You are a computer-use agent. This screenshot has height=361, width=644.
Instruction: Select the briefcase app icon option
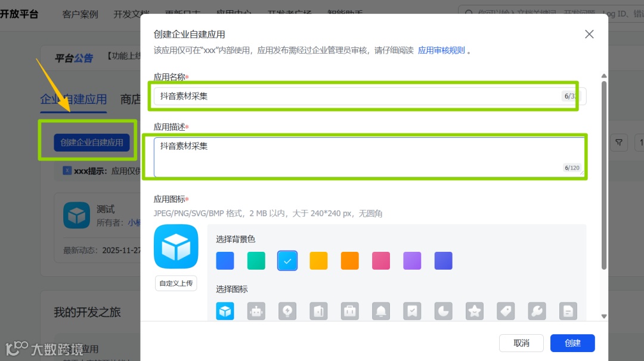click(x=350, y=311)
